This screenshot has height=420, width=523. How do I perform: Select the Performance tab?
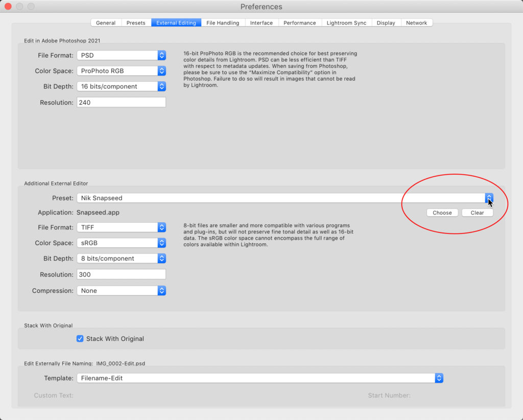(299, 22)
